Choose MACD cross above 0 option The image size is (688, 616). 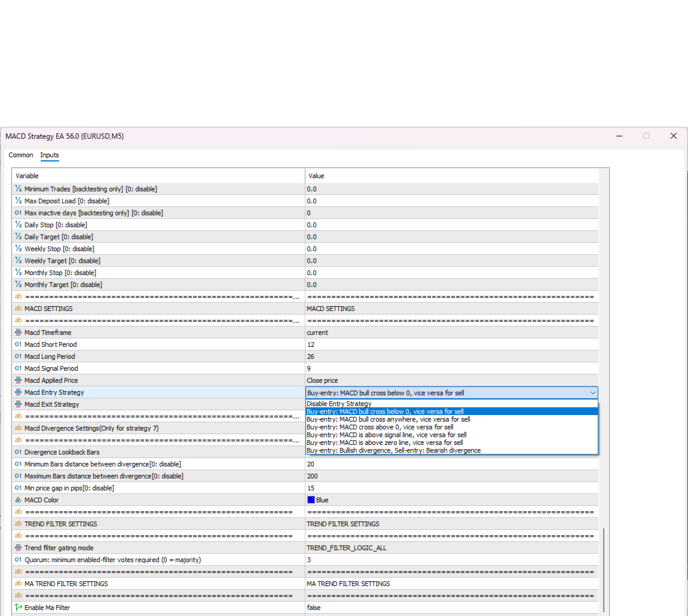coord(451,427)
